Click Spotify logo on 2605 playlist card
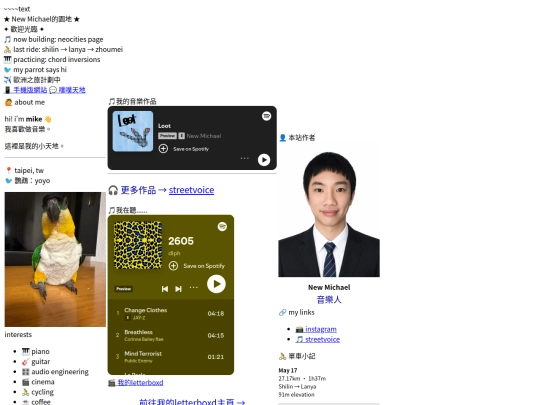 click(x=222, y=226)
